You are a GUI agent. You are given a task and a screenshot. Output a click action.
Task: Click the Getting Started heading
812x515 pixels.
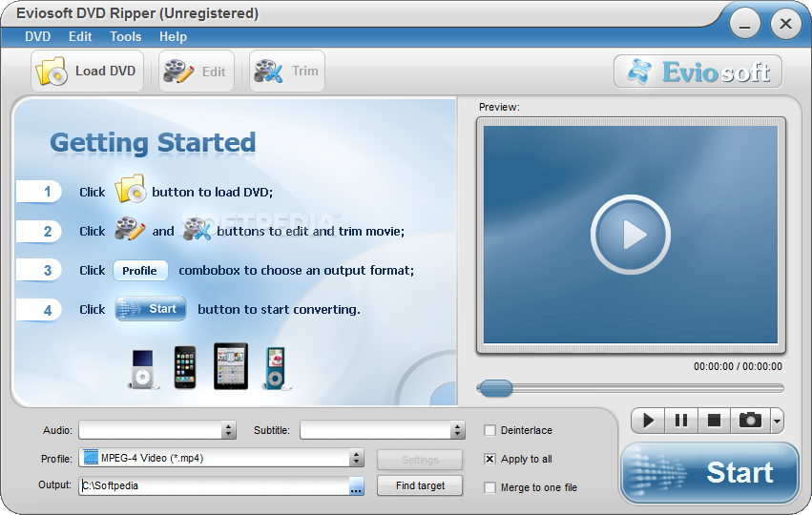[x=153, y=143]
